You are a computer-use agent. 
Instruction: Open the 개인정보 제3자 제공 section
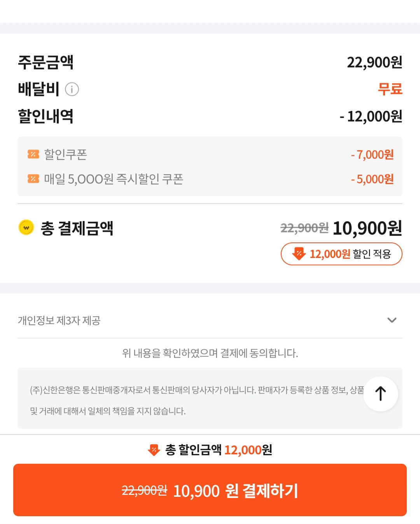[x=59, y=320]
